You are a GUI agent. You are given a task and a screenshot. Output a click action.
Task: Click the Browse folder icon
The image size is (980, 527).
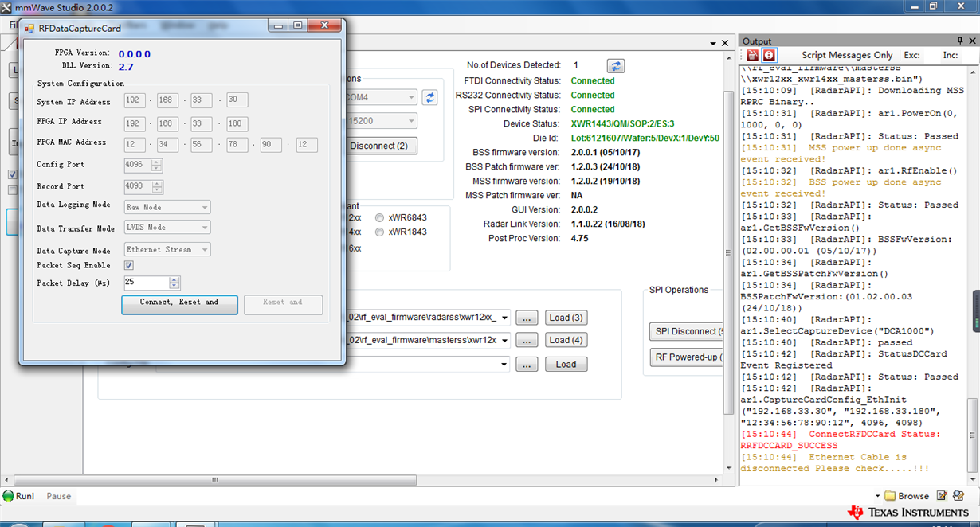pyautogui.click(x=890, y=496)
